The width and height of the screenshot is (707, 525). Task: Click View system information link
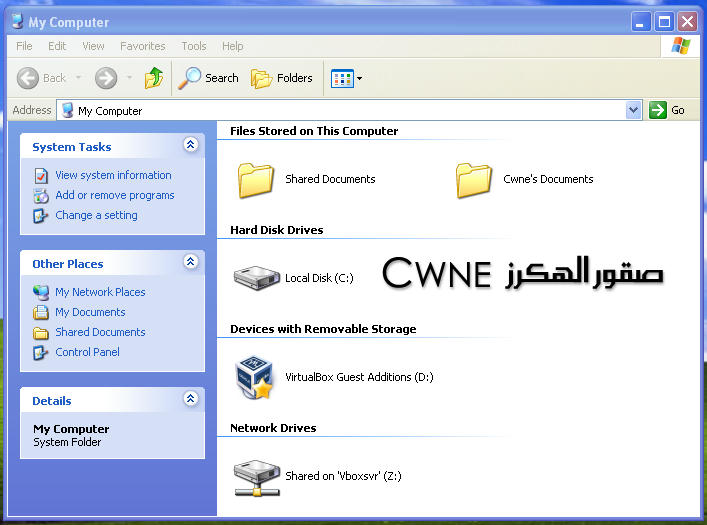[113, 175]
